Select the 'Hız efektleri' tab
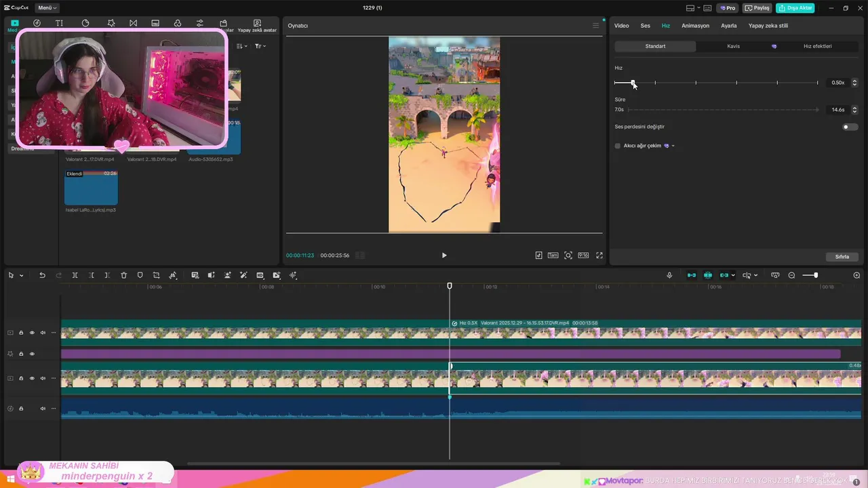The width and height of the screenshot is (868, 488). [x=818, y=46]
